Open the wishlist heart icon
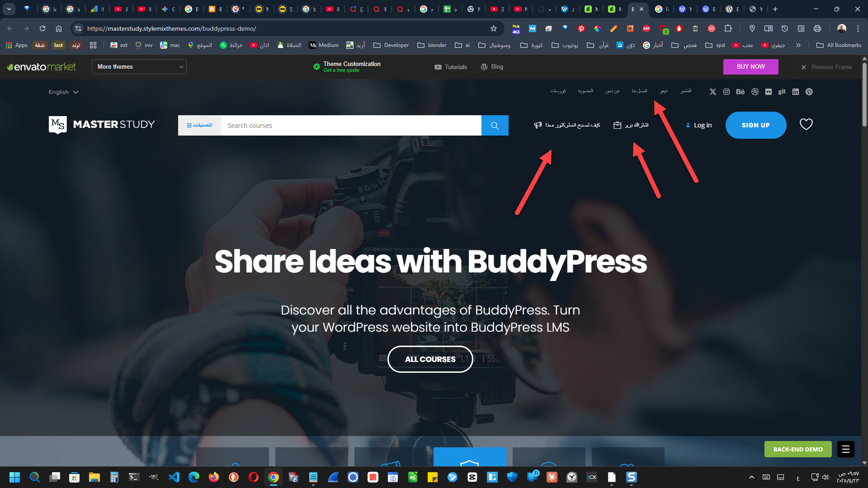 806,124
